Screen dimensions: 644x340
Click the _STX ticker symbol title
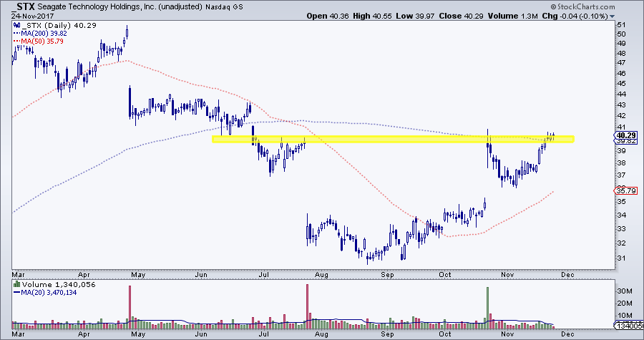pyautogui.click(x=24, y=6)
